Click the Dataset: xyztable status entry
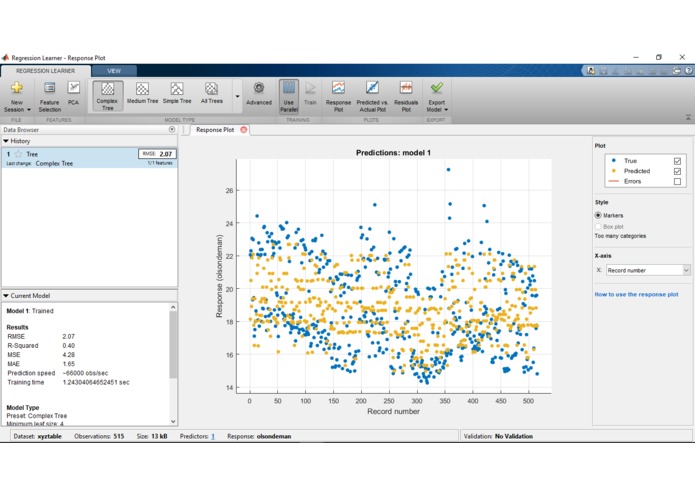The width and height of the screenshot is (695, 494). click(x=37, y=436)
